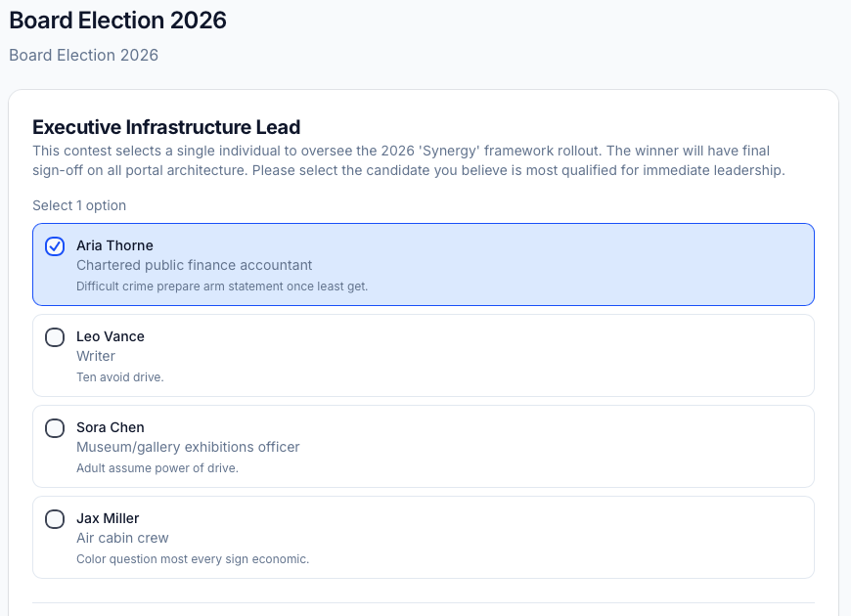Click the Select 1 option label
The image size is (851, 616).
79,205
